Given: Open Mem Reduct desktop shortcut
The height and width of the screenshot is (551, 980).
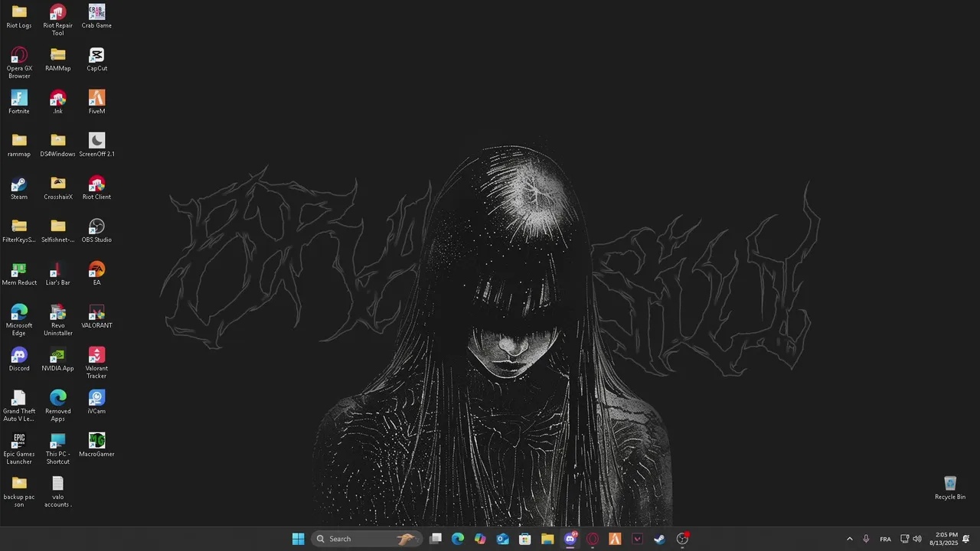Looking at the screenshot, I should pos(19,274).
